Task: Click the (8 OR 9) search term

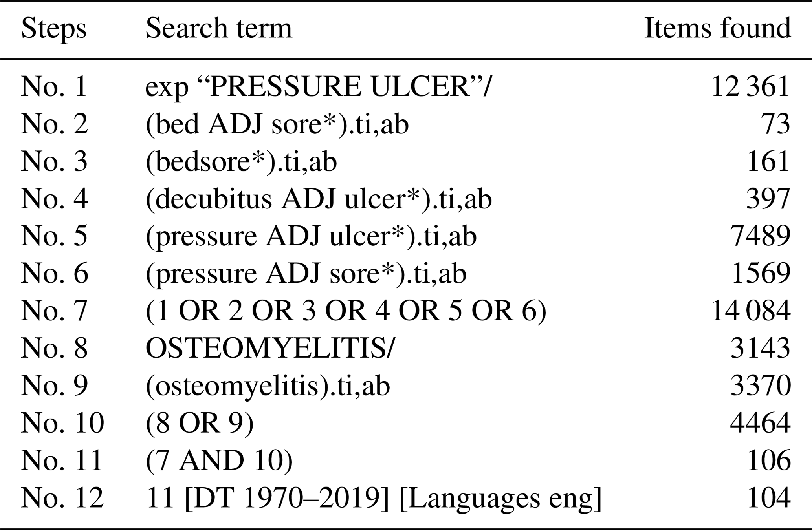Action: pos(200,423)
